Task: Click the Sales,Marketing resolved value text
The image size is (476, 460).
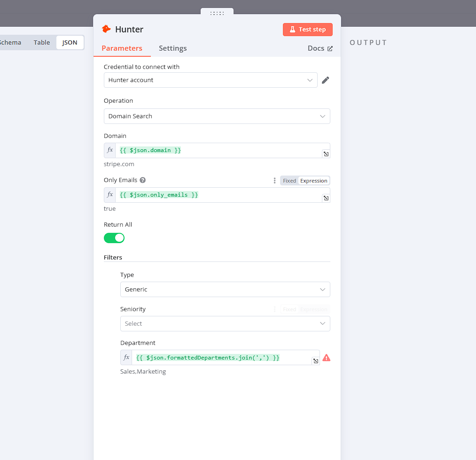Action: click(143, 371)
